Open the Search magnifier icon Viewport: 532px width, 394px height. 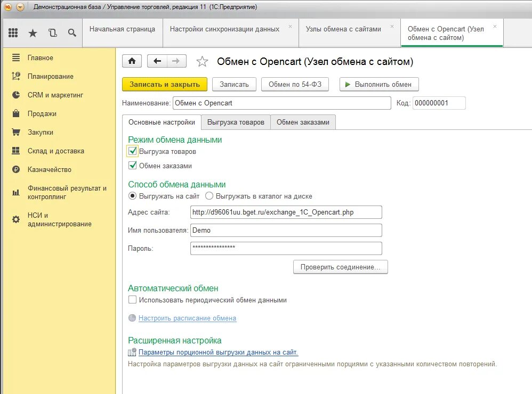pyautogui.click(x=72, y=33)
